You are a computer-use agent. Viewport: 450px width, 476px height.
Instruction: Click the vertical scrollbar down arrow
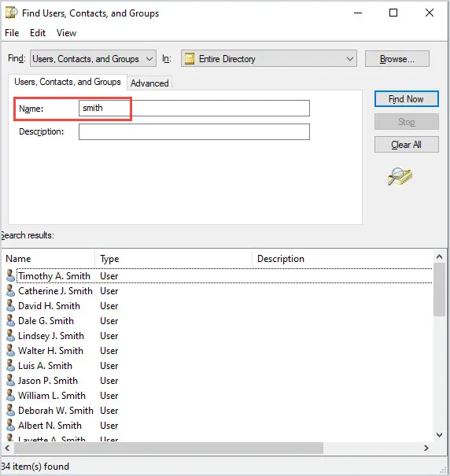point(439,435)
